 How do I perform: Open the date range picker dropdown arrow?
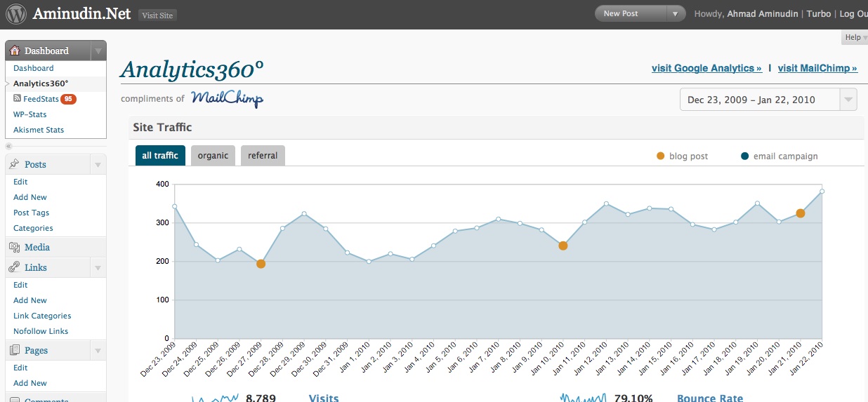point(848,100)
